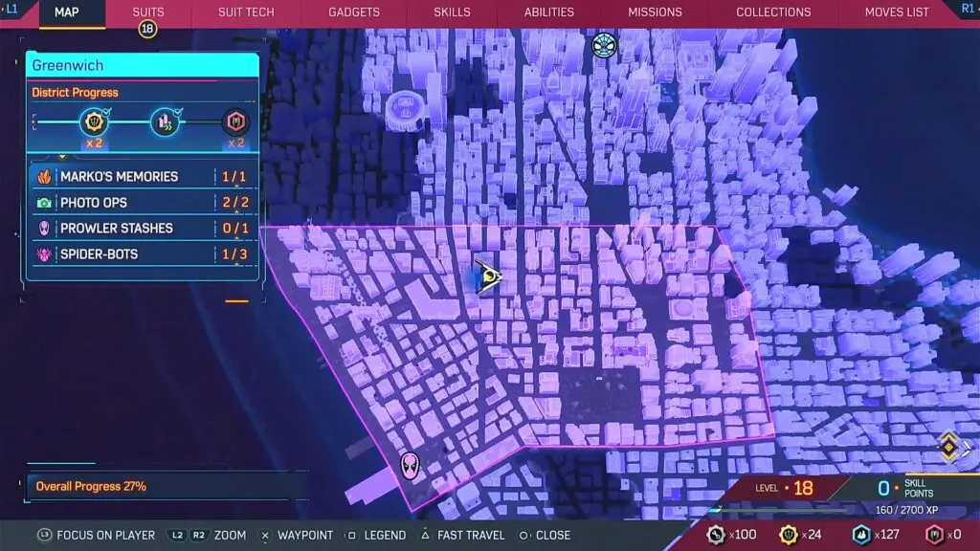Select the city token reward in District Progress
The height and width of the screenshot is (551, 980).
[x=165, y=122]
